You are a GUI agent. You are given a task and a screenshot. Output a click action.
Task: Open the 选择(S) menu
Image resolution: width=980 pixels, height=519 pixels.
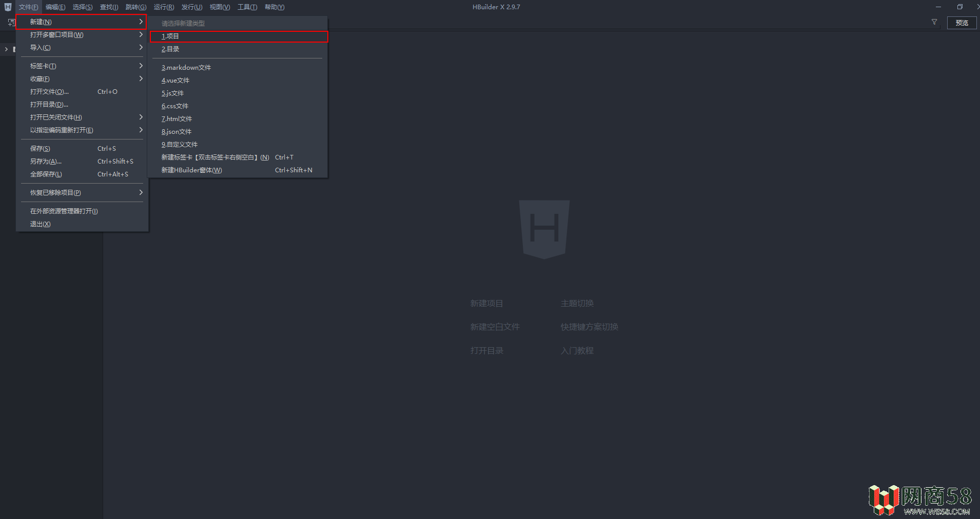pyautogui.click(x=83, y=7)
